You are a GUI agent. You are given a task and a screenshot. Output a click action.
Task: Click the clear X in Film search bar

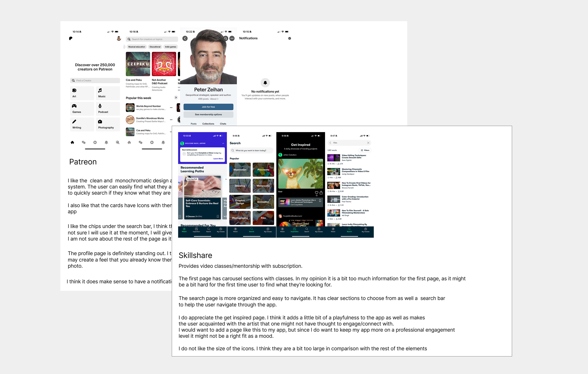368,143
